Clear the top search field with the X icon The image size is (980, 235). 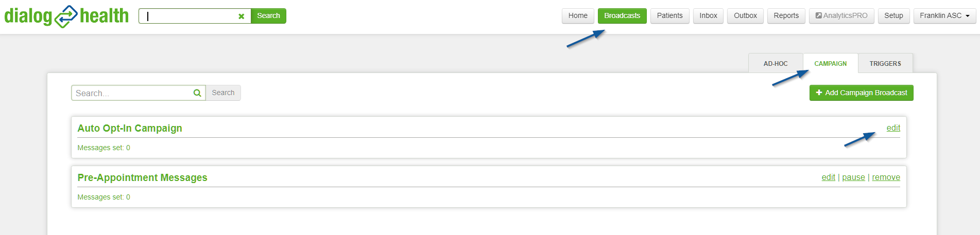241,16
